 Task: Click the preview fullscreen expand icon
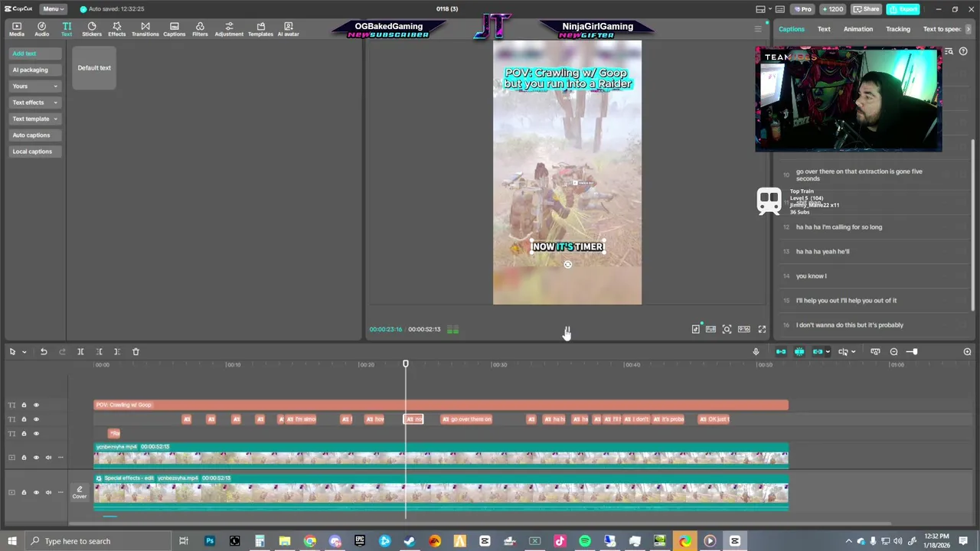click(762, 329)
